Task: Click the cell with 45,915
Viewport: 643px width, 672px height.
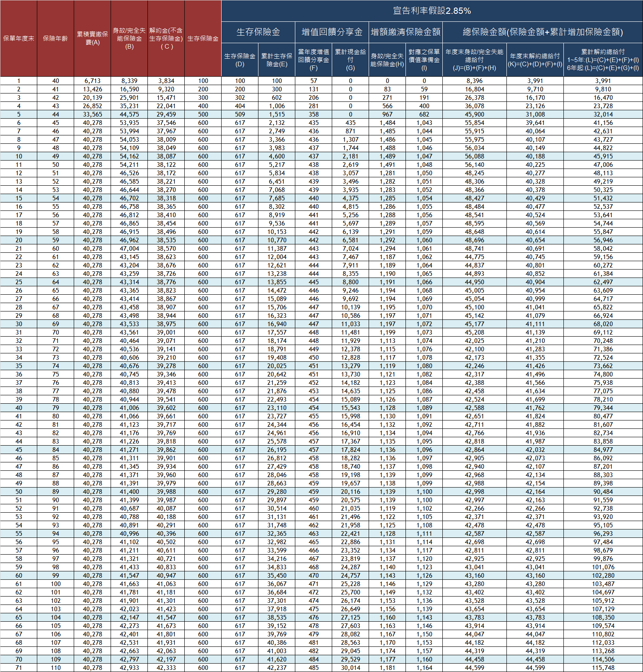Action: pos(603,156)
